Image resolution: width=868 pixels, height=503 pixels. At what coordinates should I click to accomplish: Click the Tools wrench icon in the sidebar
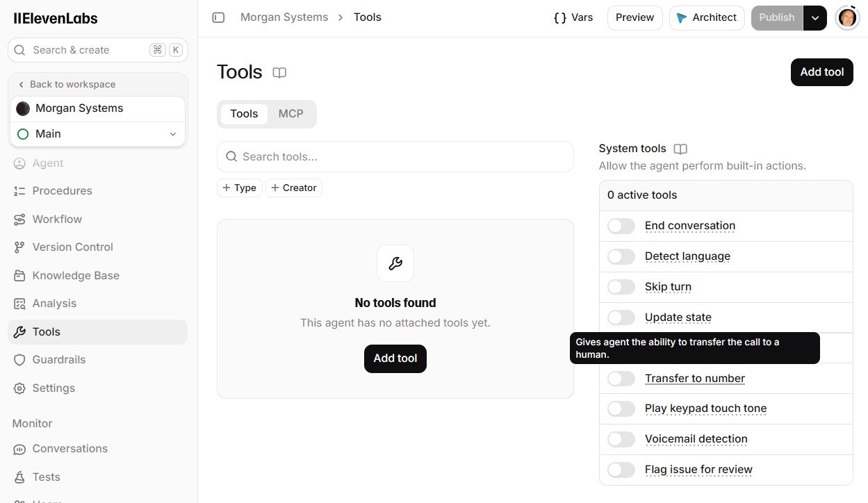tap(19, 332)
